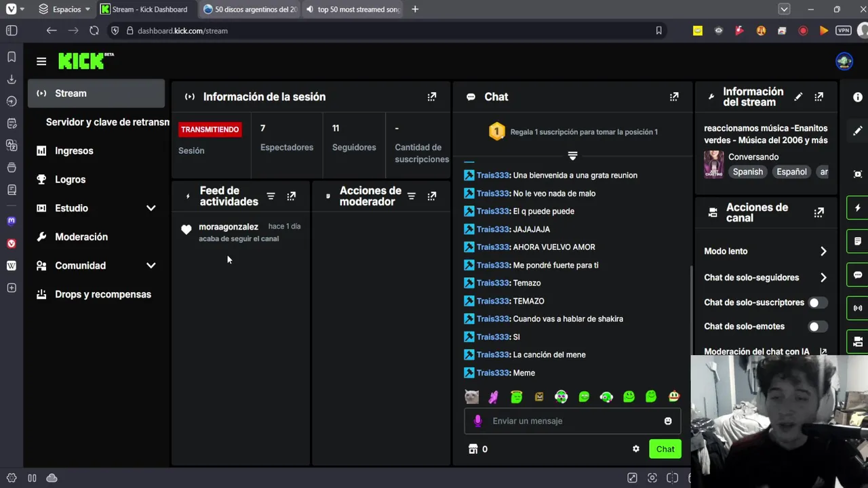Open filter options for Feed de actividades

(x=271, y=197)
